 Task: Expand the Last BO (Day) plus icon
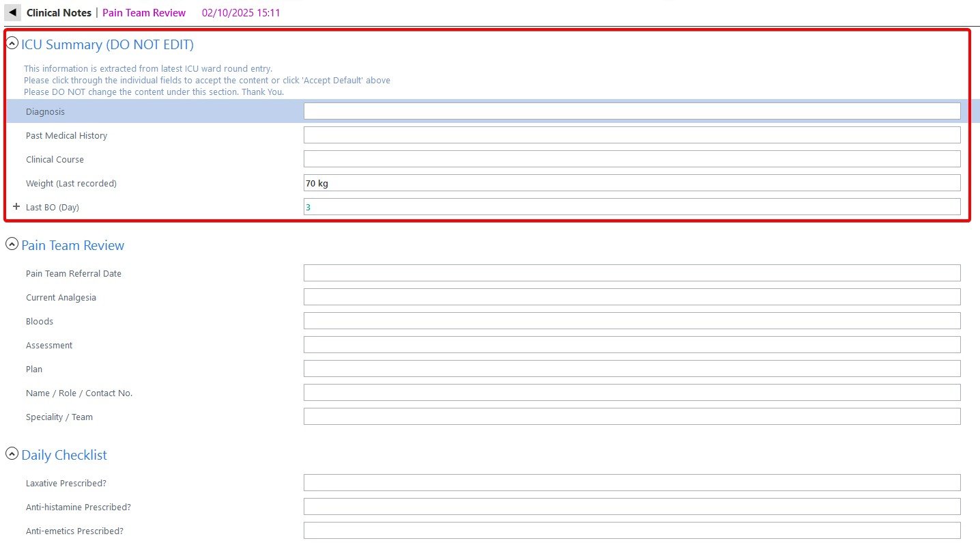[x=16, y=206]
